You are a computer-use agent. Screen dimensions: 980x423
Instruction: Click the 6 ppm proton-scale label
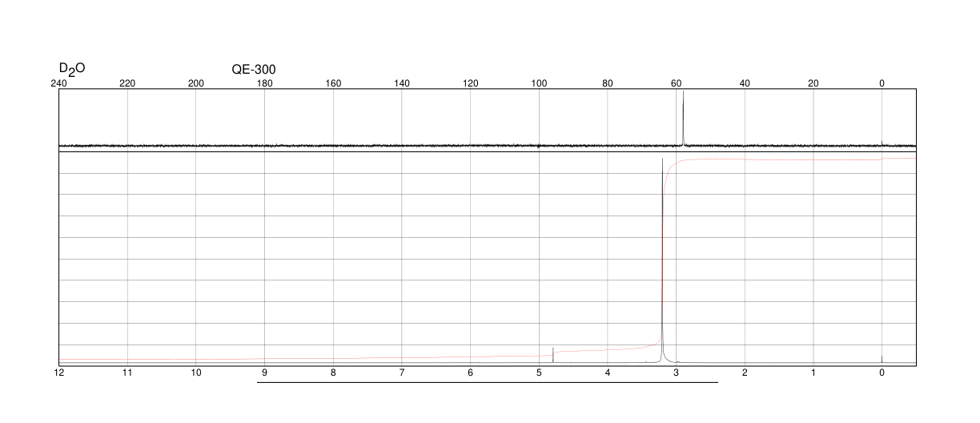pos(471,373)
